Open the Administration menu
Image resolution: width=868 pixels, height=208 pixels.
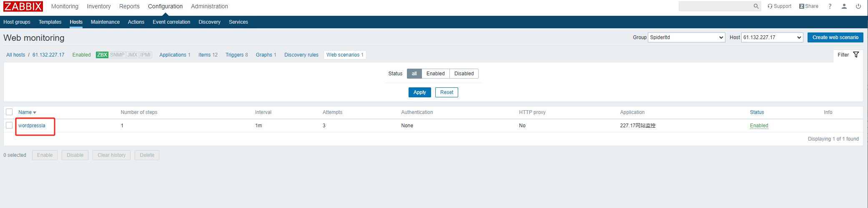[x=209, y=6]
